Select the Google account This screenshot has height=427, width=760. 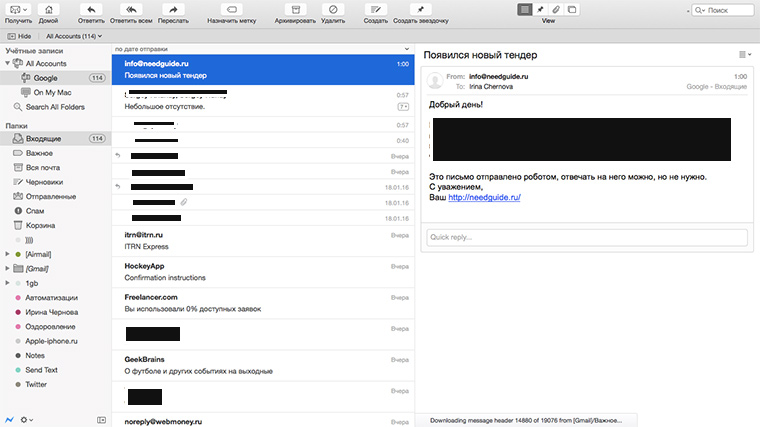tap(55, 78)
